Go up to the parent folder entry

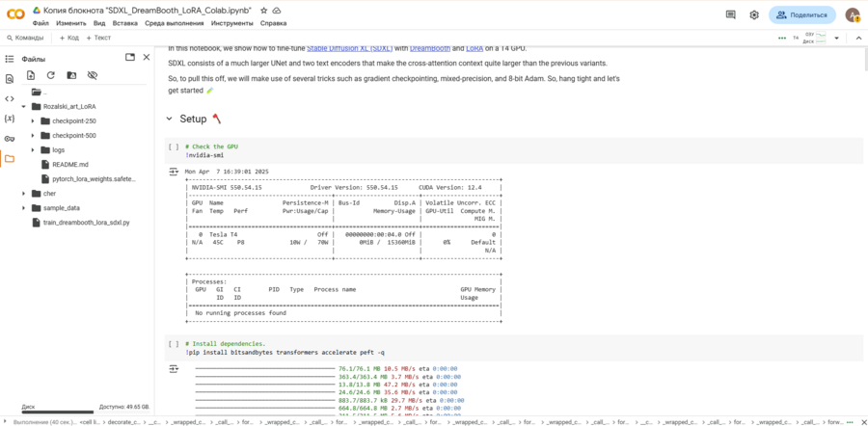coord(39,92)
